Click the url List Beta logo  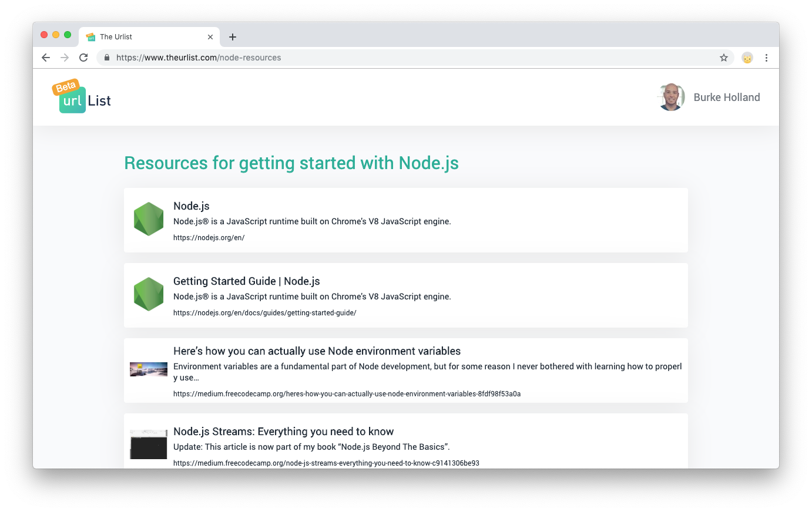tap(82, 96)
